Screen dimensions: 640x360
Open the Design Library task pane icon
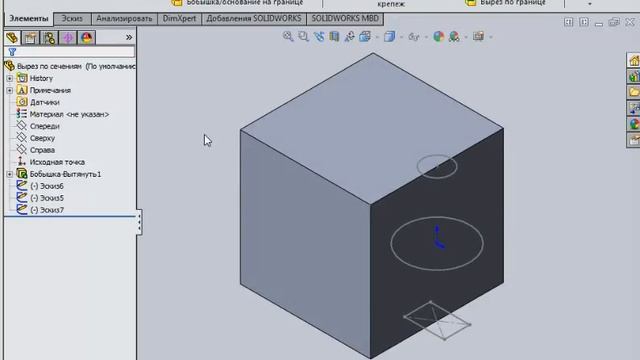(x=634, y=76)
